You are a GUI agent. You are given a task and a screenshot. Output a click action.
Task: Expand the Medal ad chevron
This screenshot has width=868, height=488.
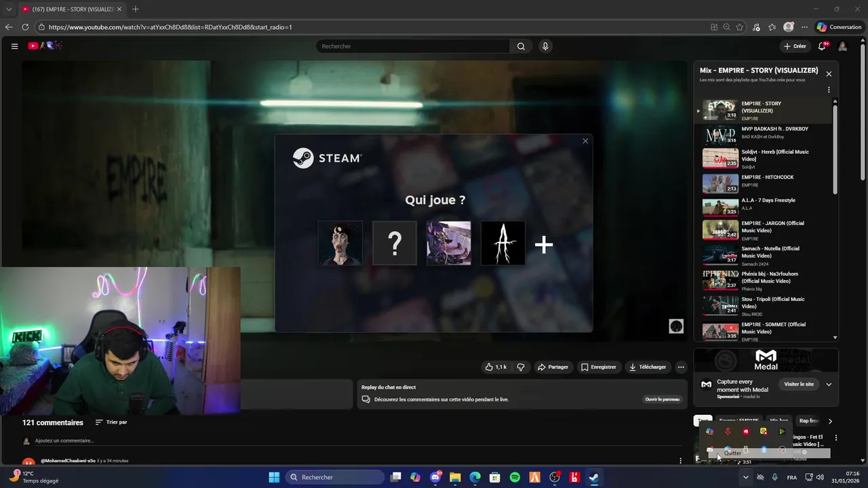point(829,384)
